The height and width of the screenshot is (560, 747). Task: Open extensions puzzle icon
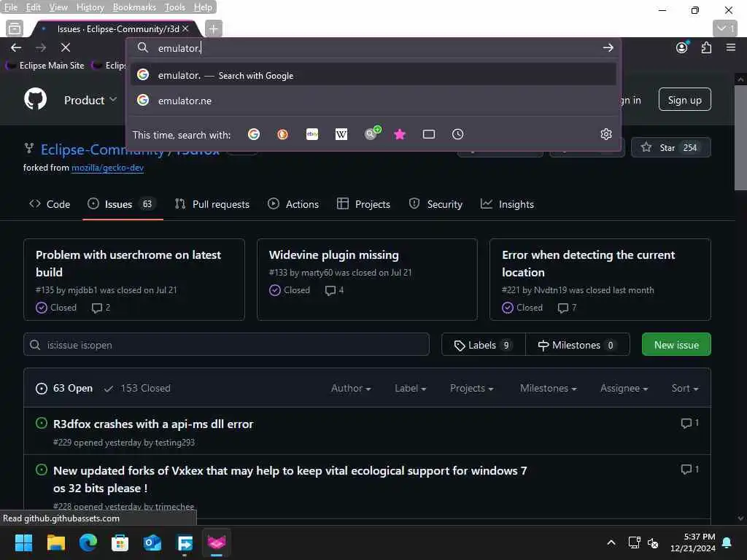(706, 47)
